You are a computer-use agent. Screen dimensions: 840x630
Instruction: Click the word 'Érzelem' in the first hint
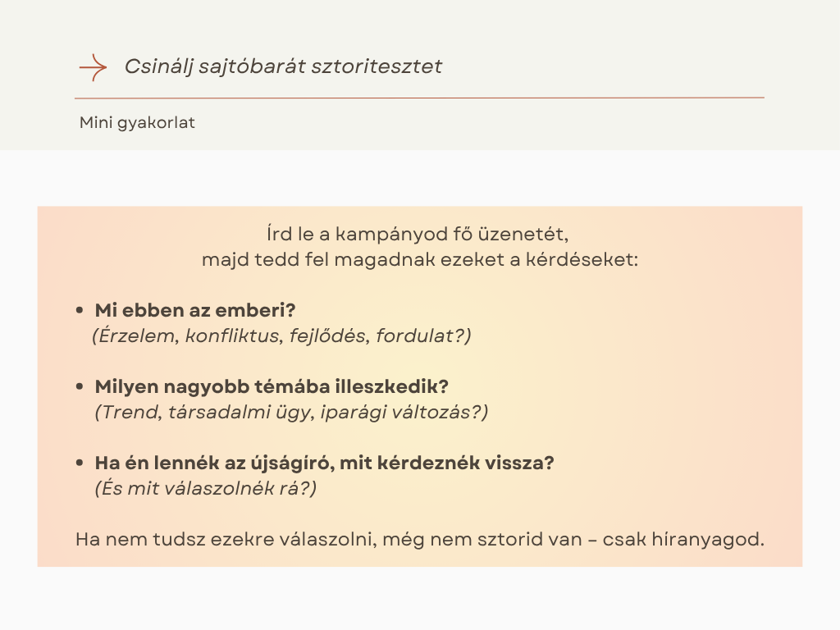click(135, 336)
